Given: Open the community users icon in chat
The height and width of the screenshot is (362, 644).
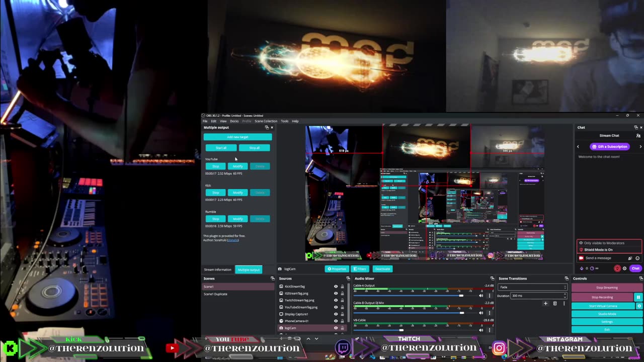Looking at the screenshot, I should [638, 136].
